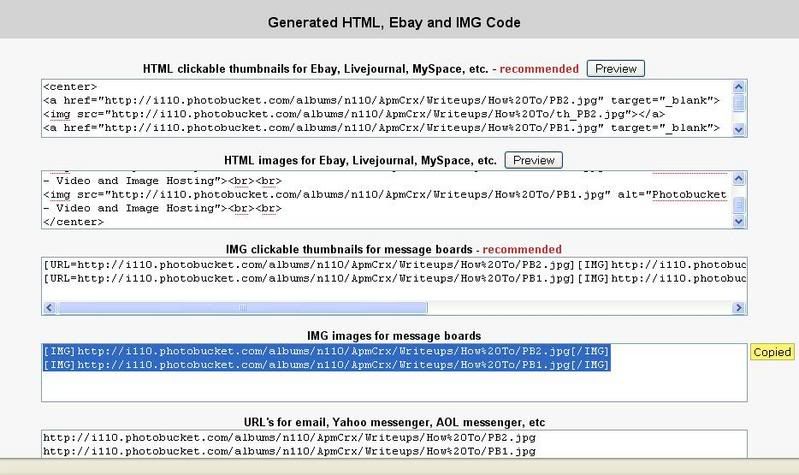Click Preview button beside HTML images heading
Image resolution: width=799 pixels, height=475 pixels.
coord(533,160)
